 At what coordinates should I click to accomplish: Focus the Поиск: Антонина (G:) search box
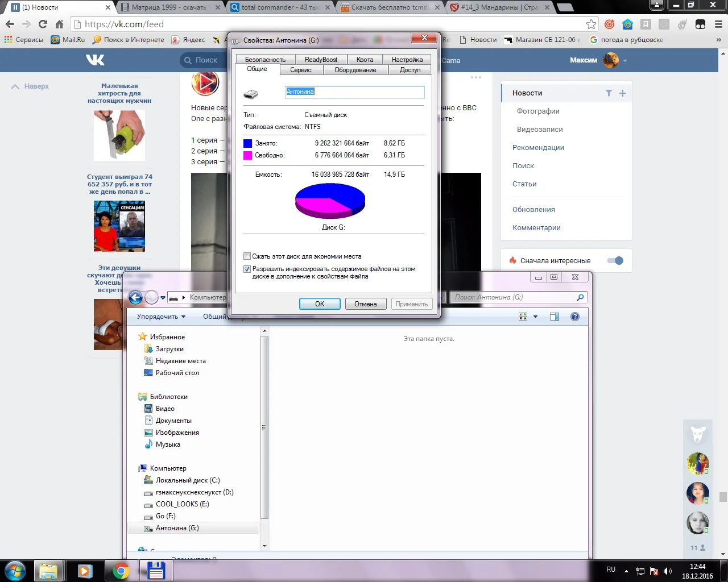pos(518,297)
